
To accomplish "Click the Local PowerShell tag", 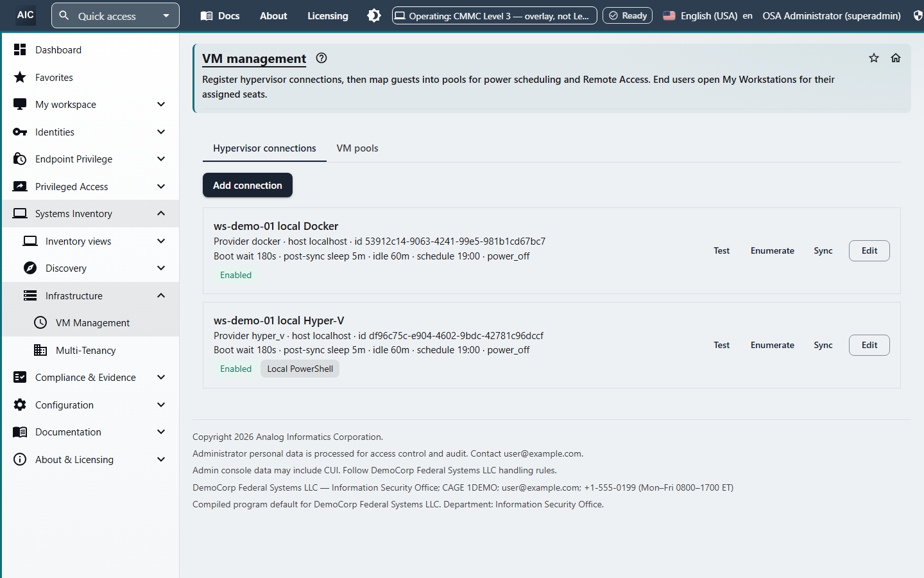I will [x=300, y=369].
